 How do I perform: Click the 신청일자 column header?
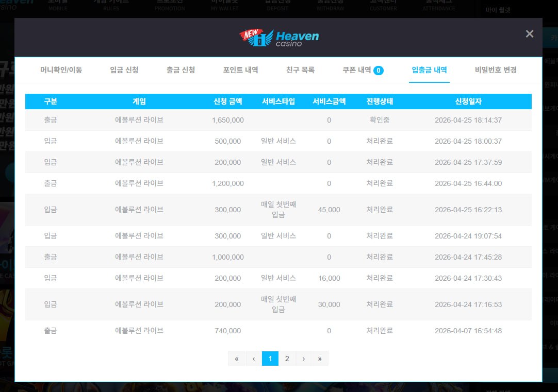468,101
